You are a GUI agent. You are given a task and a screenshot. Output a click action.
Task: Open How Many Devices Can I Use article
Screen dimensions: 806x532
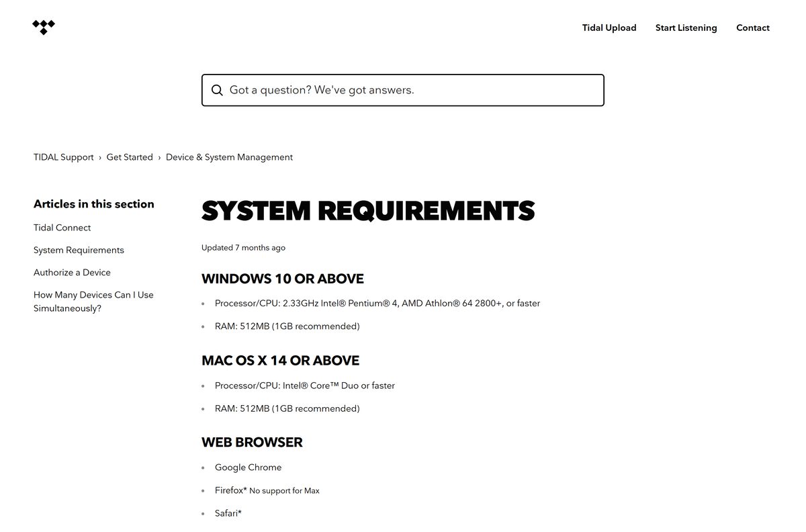pyautogui.click(x=93, y=302)
